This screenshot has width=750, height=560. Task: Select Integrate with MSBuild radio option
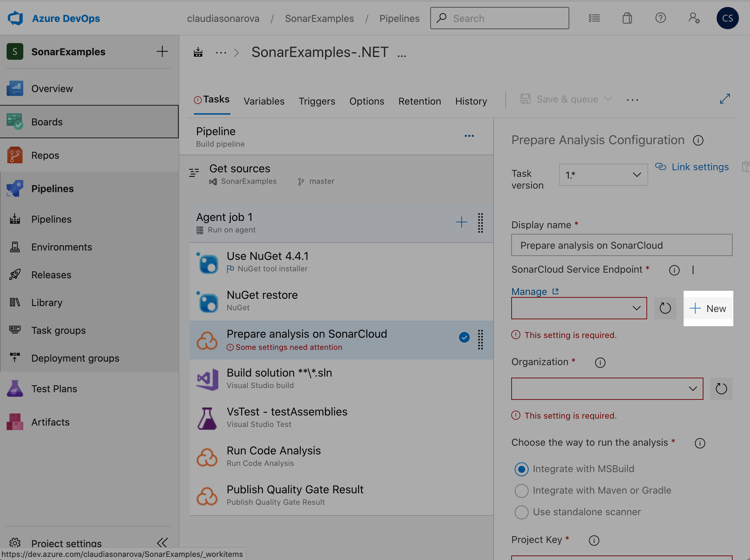[522, 469]
